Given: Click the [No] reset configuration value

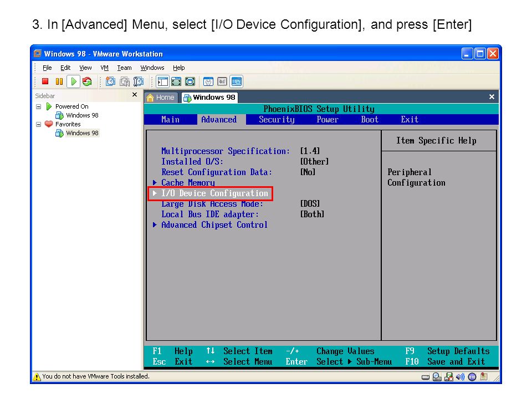Looking at the screenshot, I should [308, 172].
